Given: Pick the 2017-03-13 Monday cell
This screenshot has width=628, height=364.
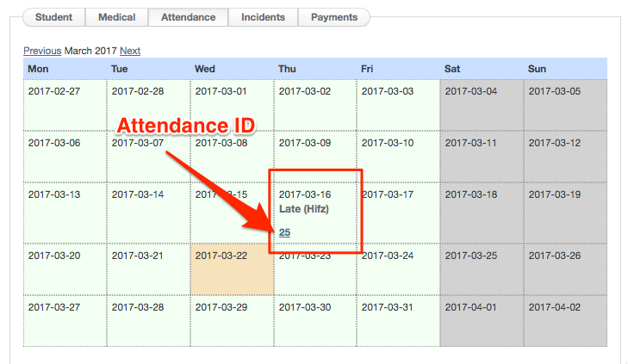Looking at the screenshot, I should click(65, 208).
